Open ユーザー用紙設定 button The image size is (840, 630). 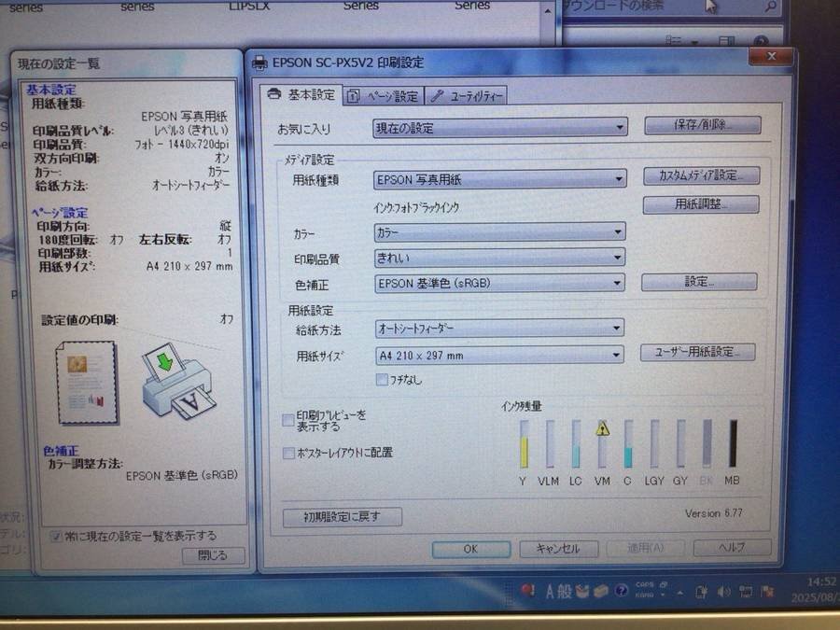pos(697,352)
